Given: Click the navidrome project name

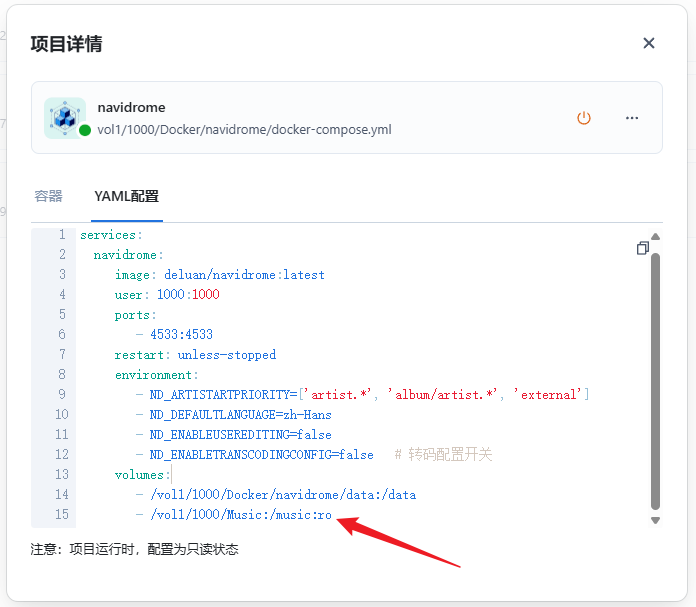Looking at the screenshot, I should point(131,107).
